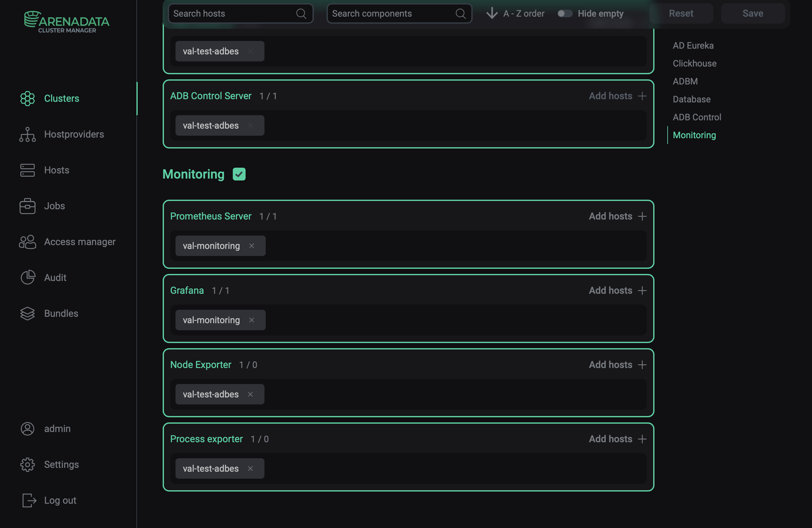
Task: Click the search hosts magnifier icon
Action: [301, 13]
